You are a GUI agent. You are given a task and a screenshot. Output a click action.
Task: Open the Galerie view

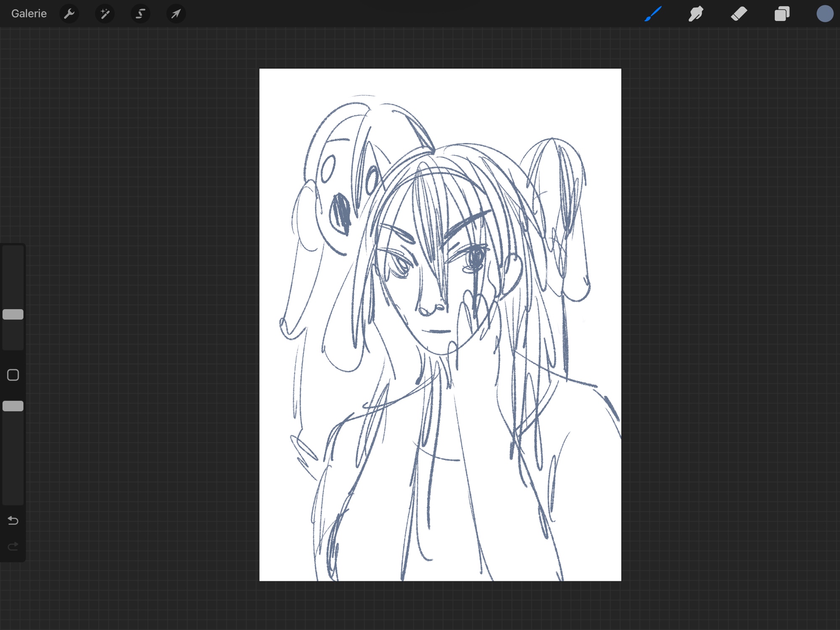pyautogui.click(x=29, y=14)
